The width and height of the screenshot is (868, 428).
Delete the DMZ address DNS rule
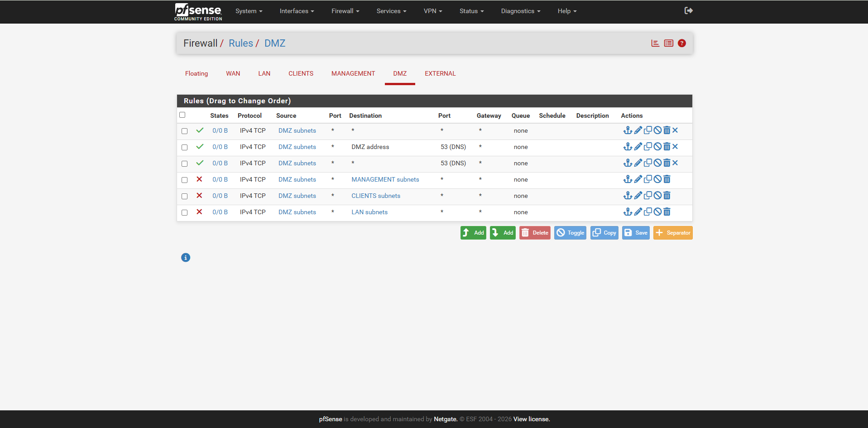coord(667,147)
